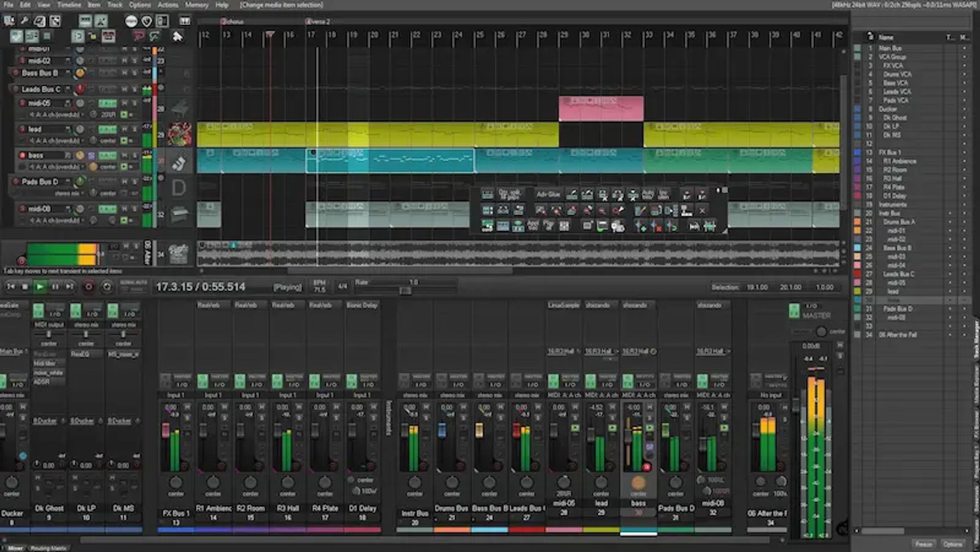Toggle the repeat loop button in transport
Image resolution: width=980 pixels, height=552 pixels.
(107, 287)
